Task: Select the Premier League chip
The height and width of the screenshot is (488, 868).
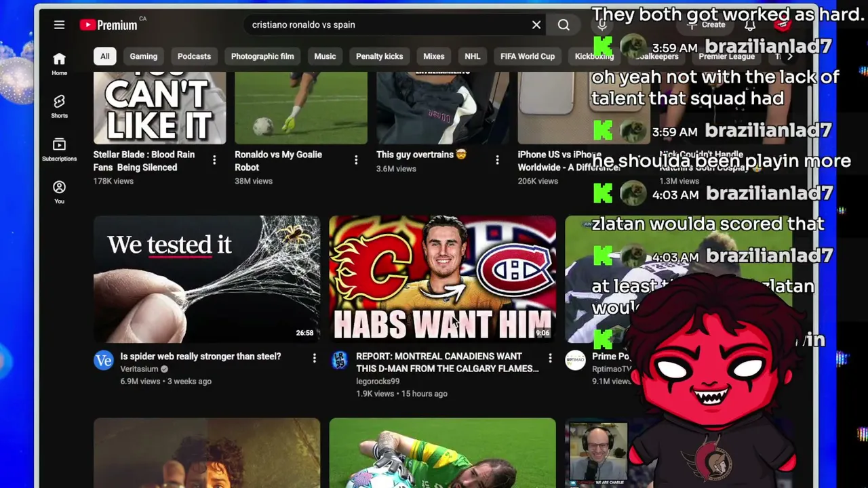Action: [726, 56]
